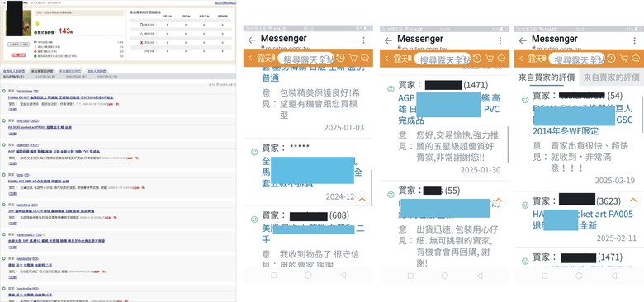
Task: Focus 搜尋露天全站 search box in phone showing 2025-01-03 review
Action: click(305, 59)
